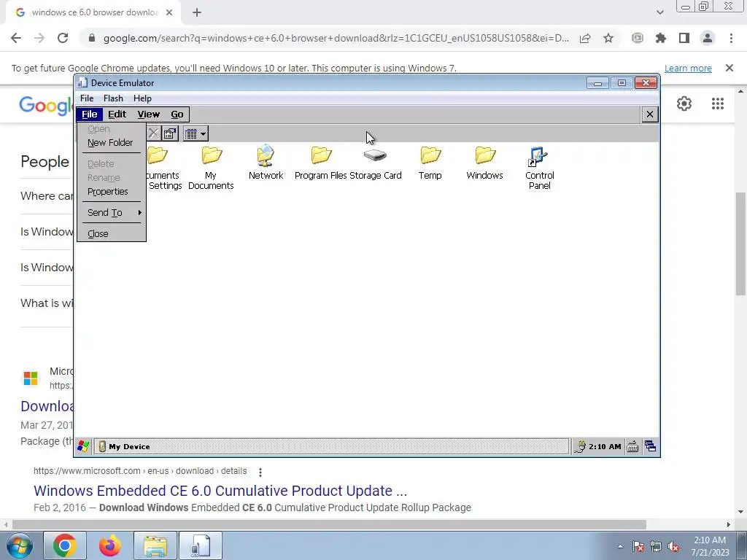This screenshot has width=747, height=560.
Task: Click the Properties toolbar icon
Action: click(170, 134)
